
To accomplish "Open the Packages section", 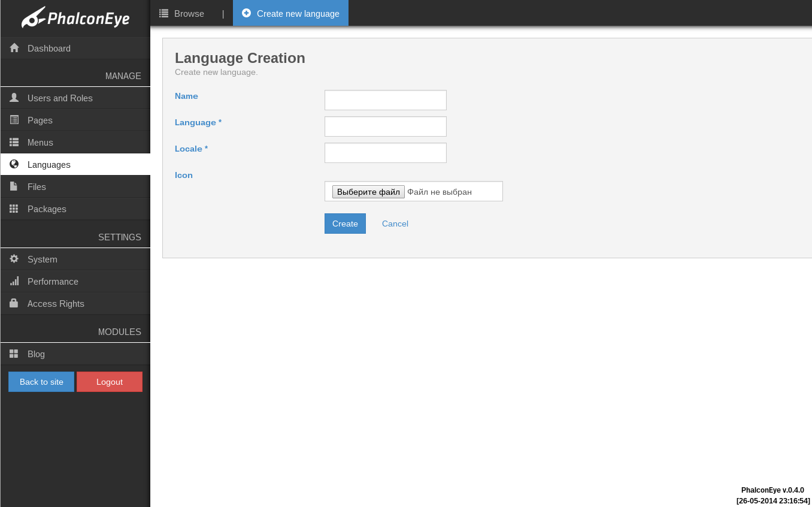I will (x=75, y=209).
